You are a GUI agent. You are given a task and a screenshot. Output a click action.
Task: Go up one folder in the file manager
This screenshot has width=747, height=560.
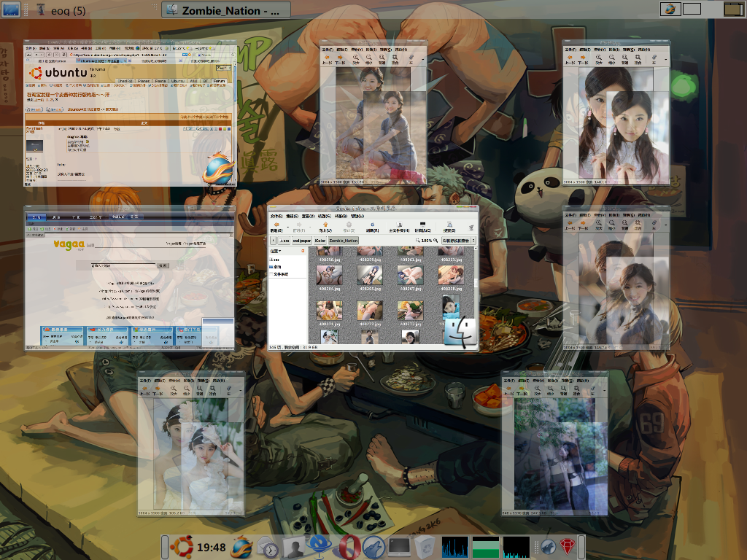pos(325,226)
